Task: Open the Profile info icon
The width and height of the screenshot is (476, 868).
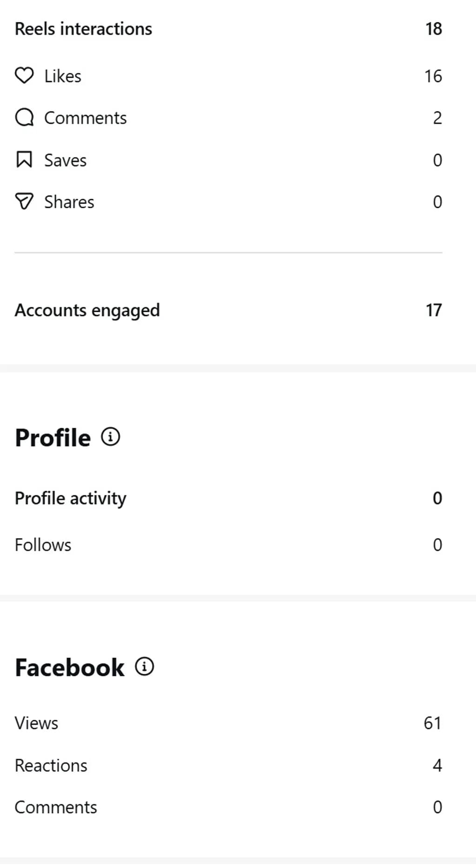Action: [x=111, y=437]
